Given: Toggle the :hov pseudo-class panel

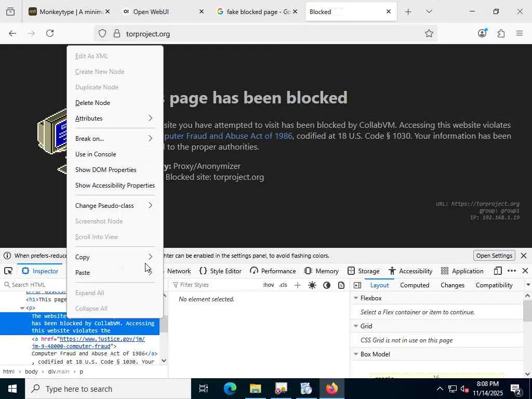Looking at the screenshot, I should [269, 285].
